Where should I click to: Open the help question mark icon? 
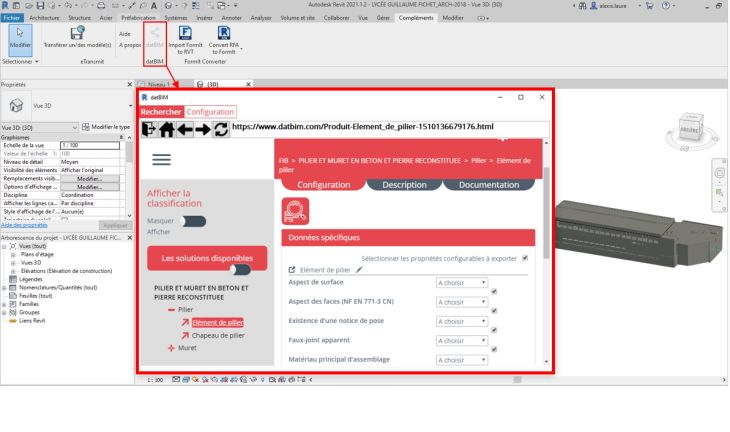pos(666,6)
